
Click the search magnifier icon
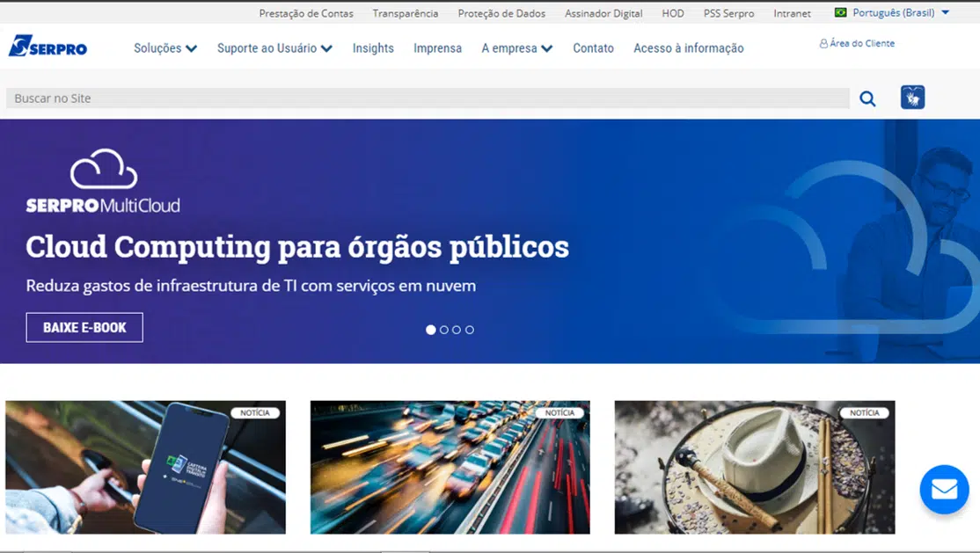[x=867, y=98]
